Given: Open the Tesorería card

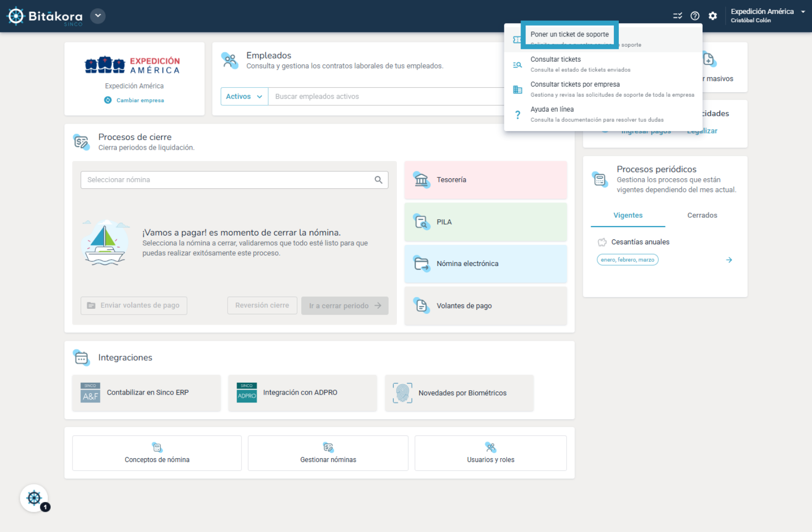Looking at the screenshot, I should pos(486,180).
